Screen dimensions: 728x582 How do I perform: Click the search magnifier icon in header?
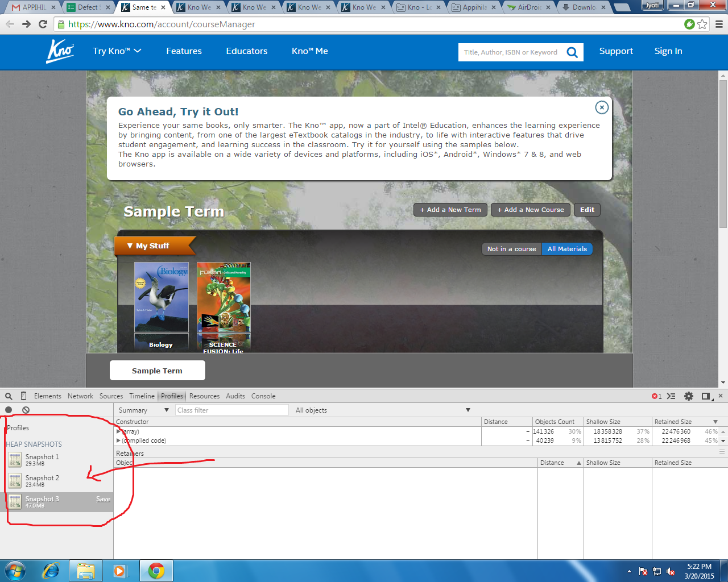point(572,52)
